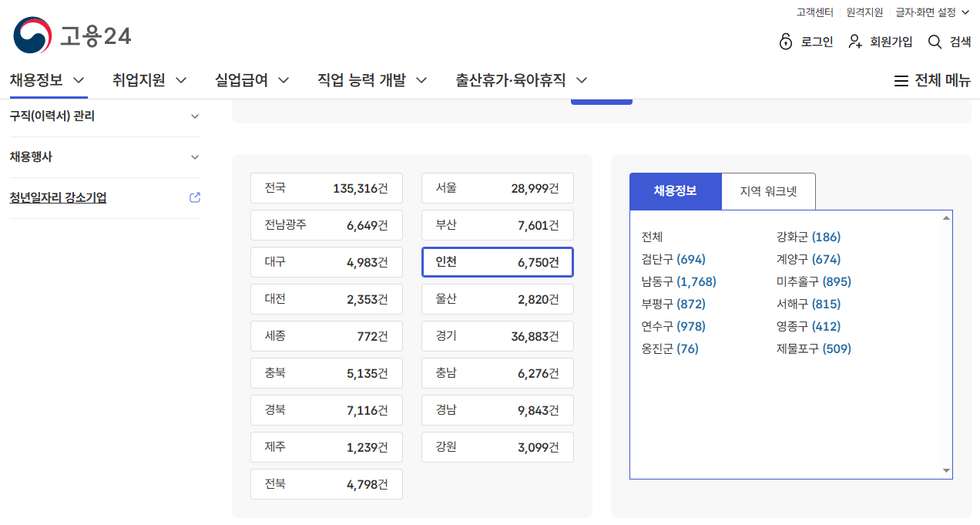Image resolution: width=980 pixels, height=525 pixels.
Task: Open 연수구 (978) district listings
Action: point(673,326)
